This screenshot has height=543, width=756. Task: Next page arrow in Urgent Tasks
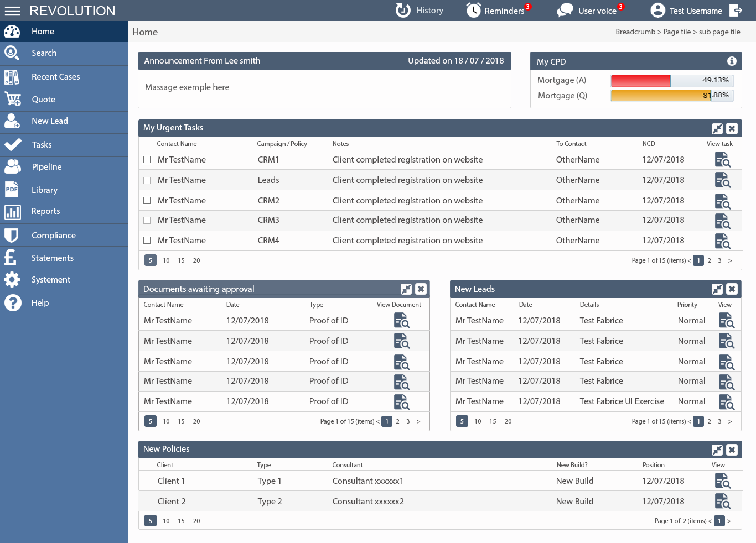730,260
